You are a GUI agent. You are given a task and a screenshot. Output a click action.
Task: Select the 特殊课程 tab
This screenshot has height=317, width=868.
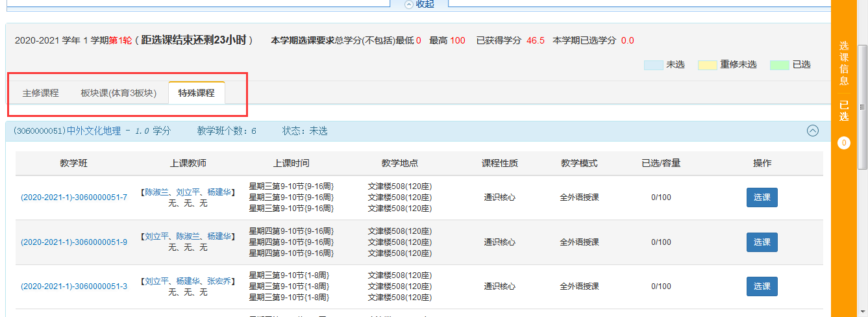[196, 93]
